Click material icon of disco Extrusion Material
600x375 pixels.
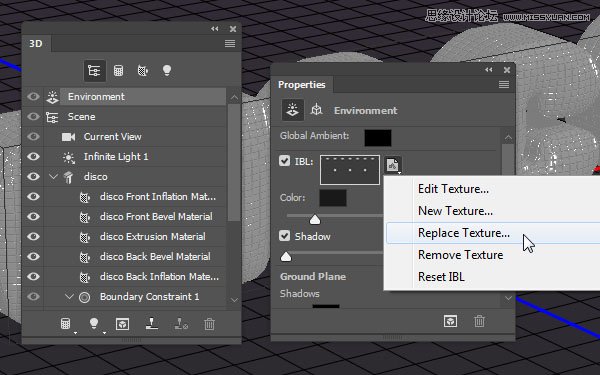tap(85, 237)
